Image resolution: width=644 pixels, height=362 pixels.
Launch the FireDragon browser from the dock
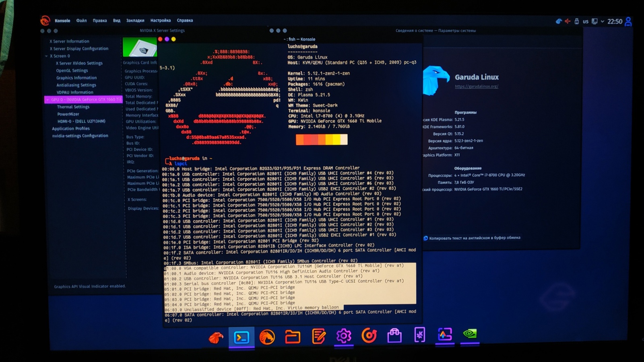tap(267, 337)
